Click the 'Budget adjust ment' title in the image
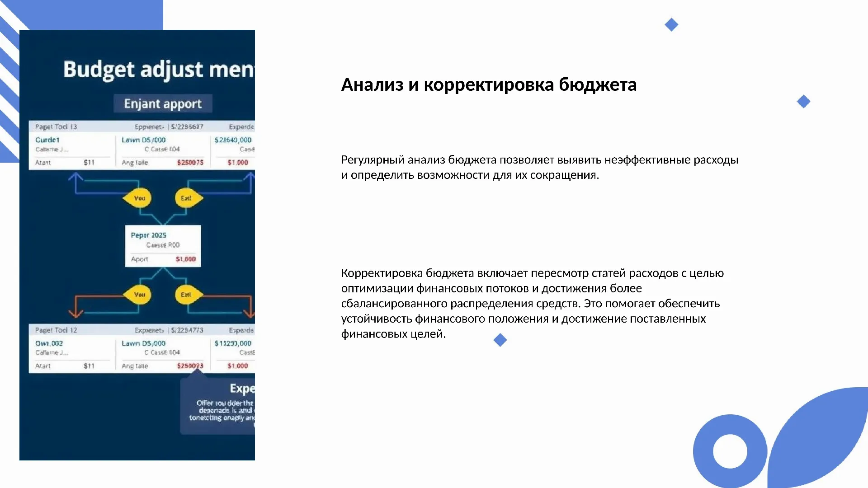 tap(159, 70)
